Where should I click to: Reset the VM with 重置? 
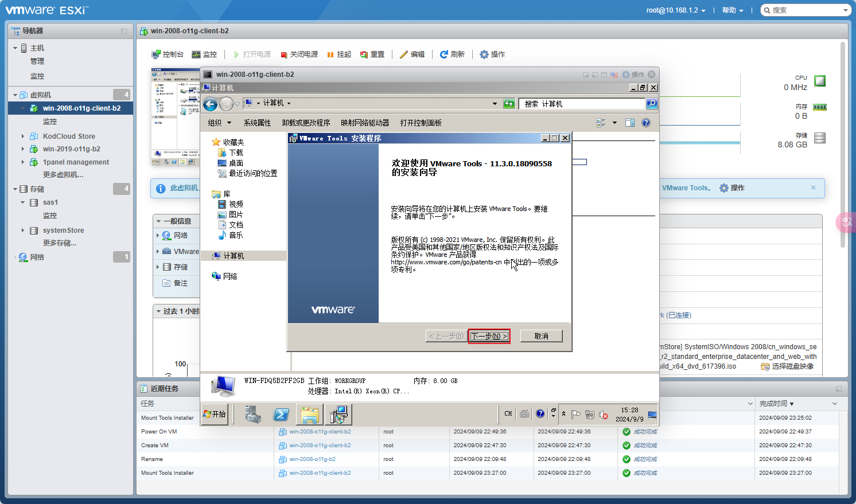372,54
